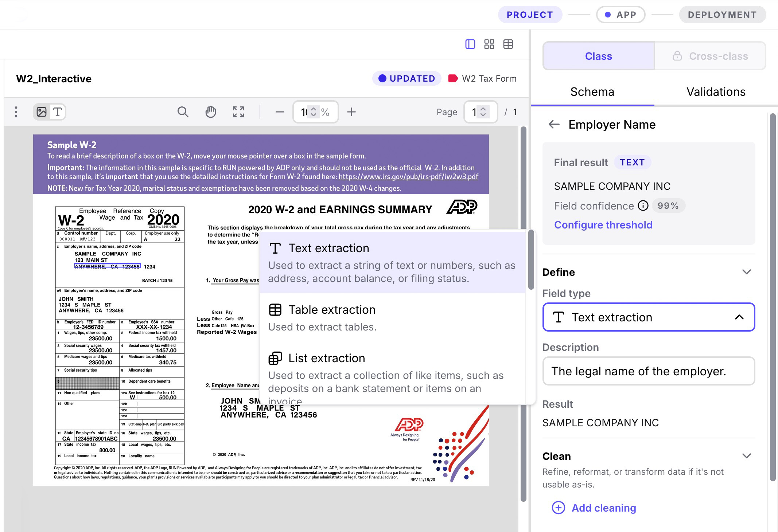Select the hand pan tool
This screenshot has height=532, width=778.
point(210,112)
